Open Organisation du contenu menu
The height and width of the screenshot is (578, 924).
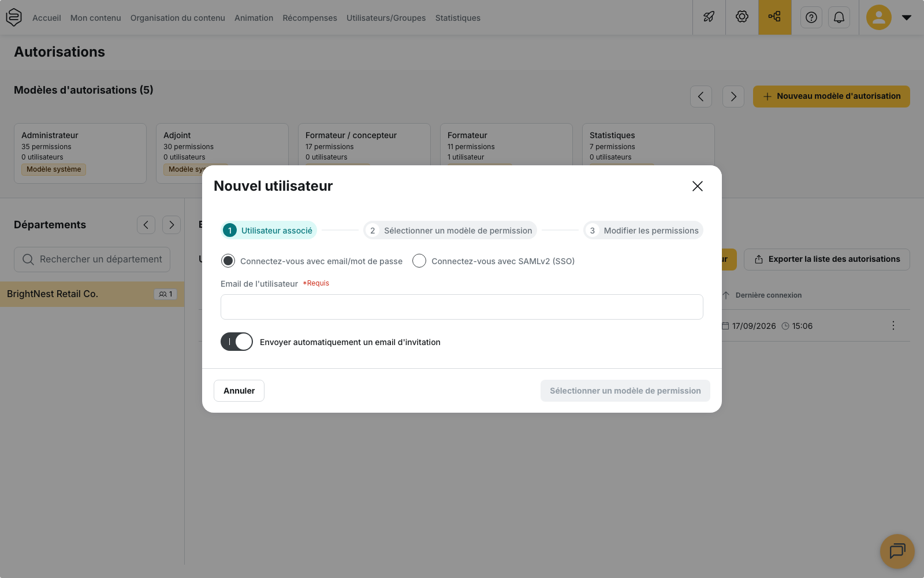coord(178,18)
